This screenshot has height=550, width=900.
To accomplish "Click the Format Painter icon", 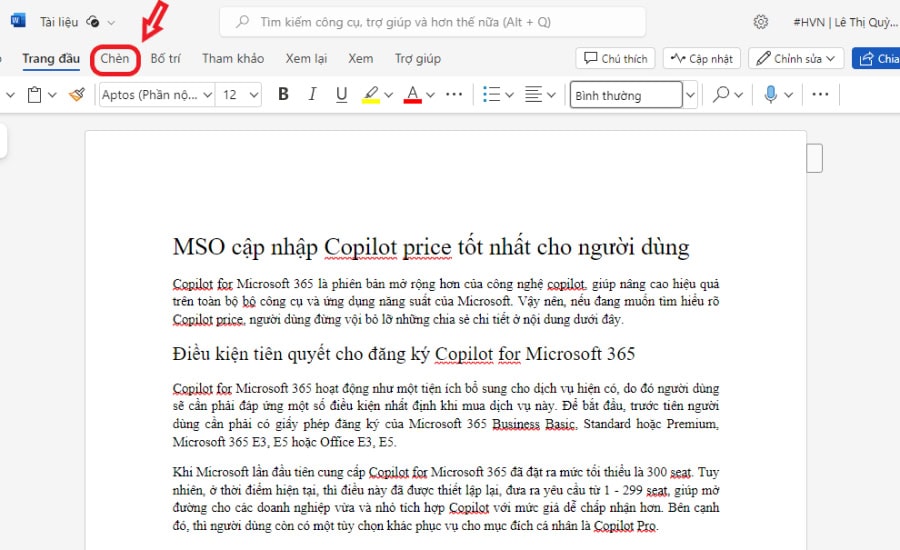I will [77, 95].
